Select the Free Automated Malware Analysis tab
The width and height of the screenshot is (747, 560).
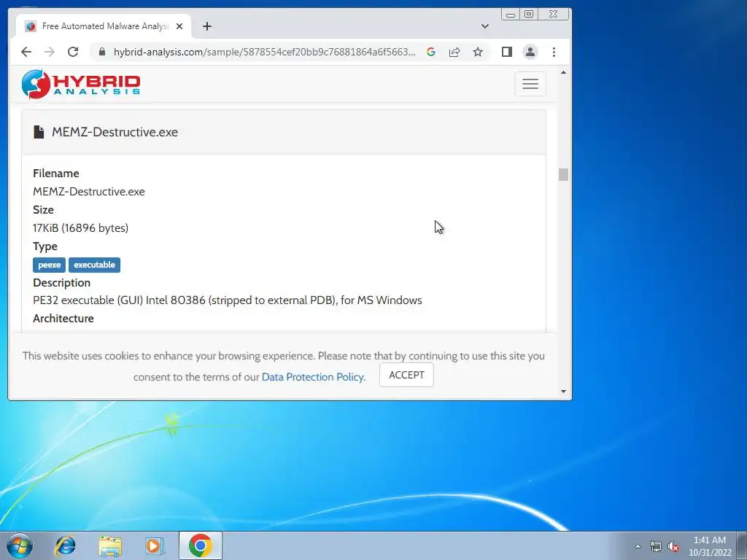104,26
